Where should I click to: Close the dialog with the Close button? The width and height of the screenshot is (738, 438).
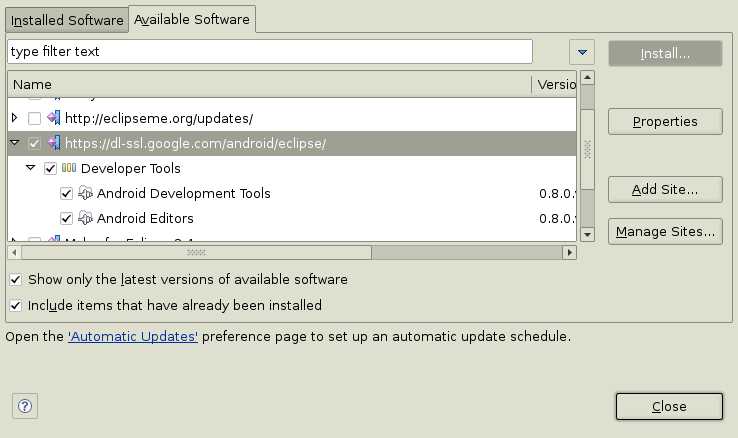669,406
